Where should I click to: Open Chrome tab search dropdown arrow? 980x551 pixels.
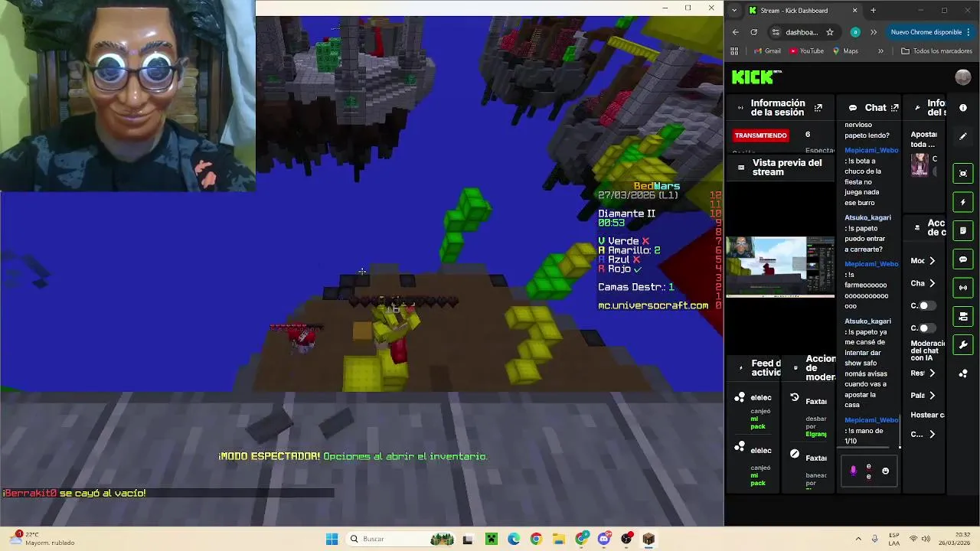(x=735, y=10)
